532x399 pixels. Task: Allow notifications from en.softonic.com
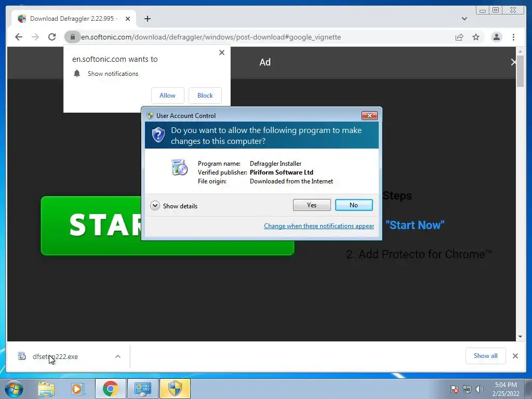167,96
